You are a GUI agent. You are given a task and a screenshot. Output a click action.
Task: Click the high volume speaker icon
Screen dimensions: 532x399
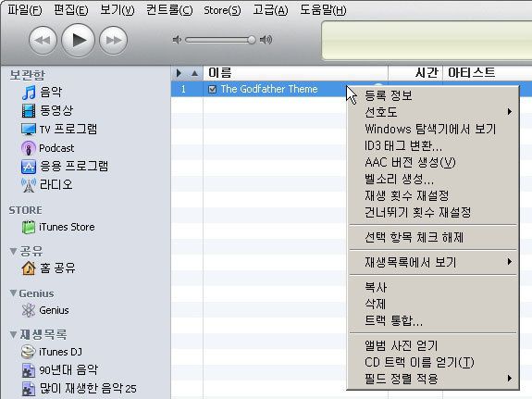(x=266, y=40)
